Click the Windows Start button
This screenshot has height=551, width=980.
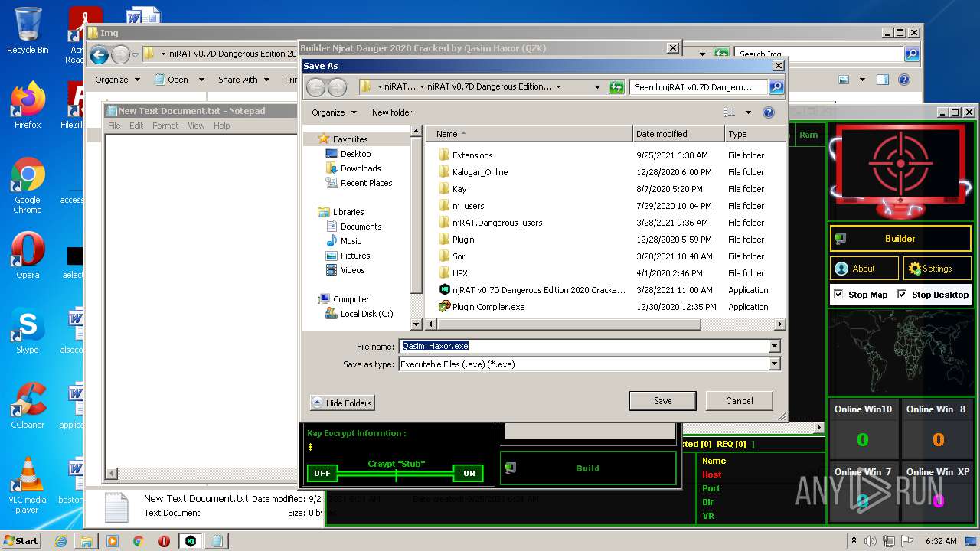tap(21, 540)
